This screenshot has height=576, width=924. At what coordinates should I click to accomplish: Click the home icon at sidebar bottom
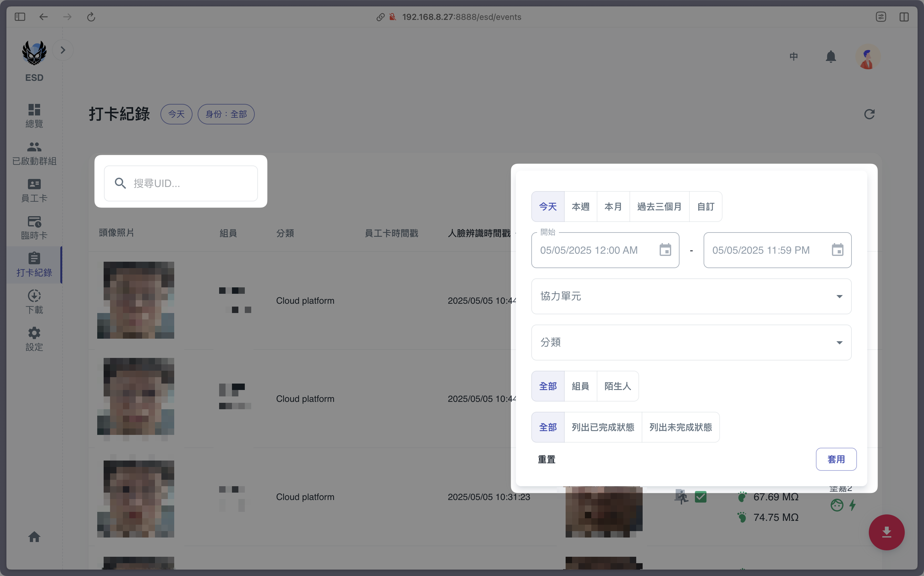click(x=34, y=537)
